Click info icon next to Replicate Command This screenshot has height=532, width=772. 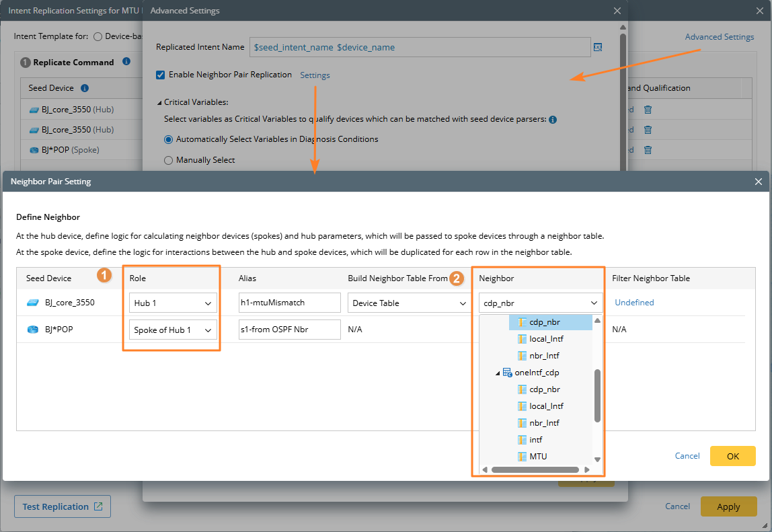pos(126,62)
